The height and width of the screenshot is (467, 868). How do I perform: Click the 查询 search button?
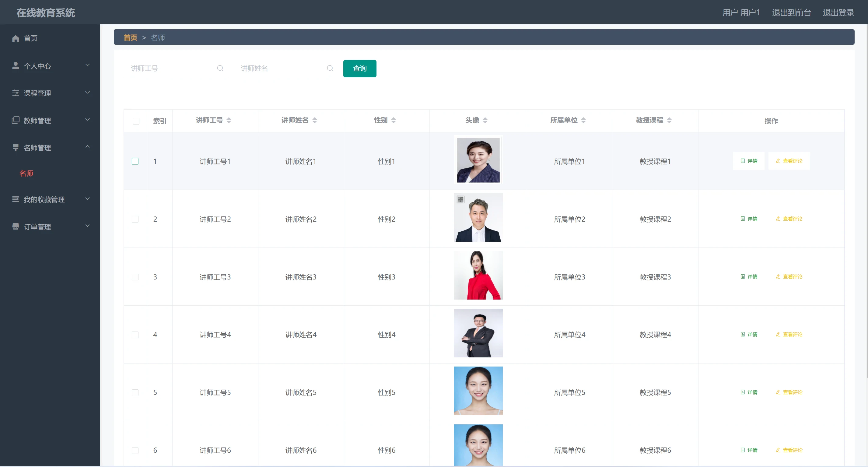pos(359,69)
